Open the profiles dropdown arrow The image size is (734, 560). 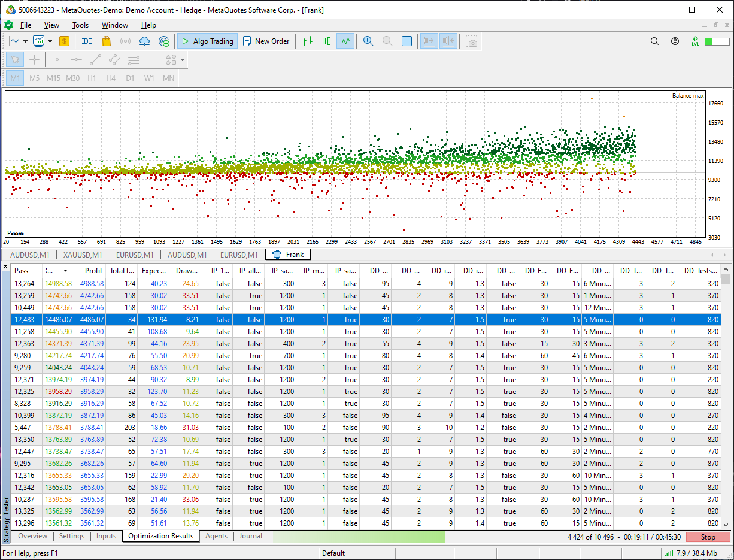coord(50,41)
